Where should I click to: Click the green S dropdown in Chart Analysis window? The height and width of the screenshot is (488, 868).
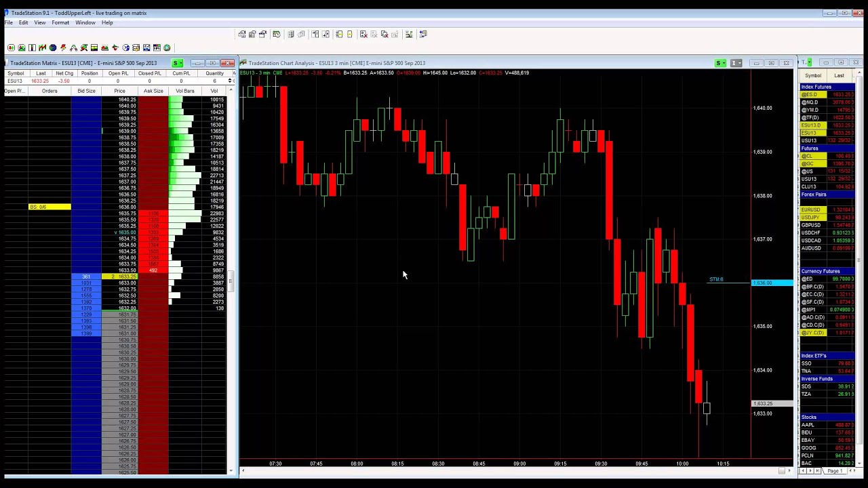coord(721,63)
